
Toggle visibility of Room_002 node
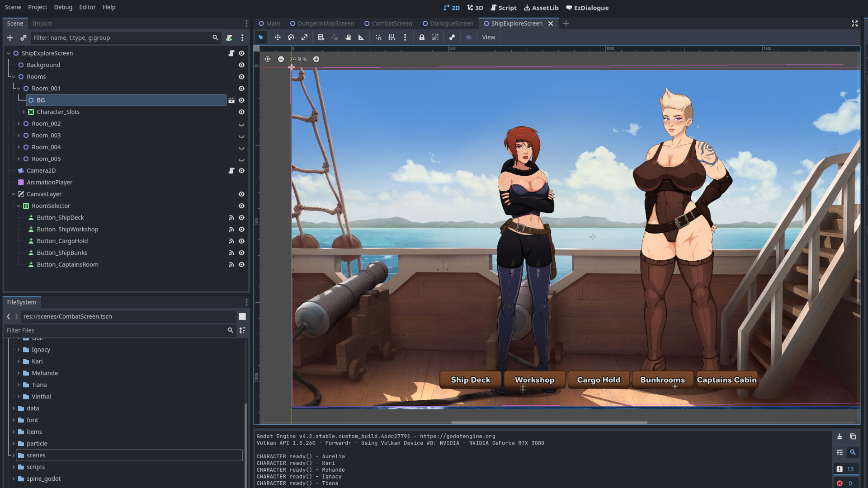click(x=241, y=124)
